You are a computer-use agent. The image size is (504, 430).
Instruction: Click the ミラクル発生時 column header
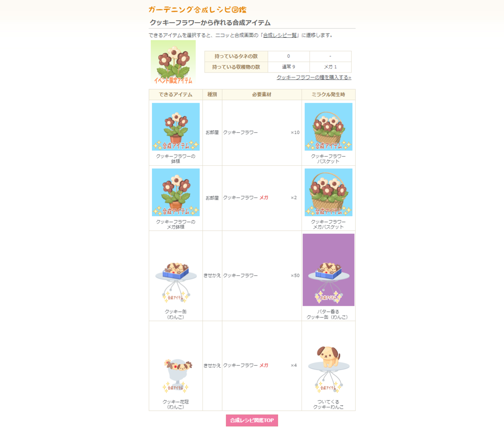[x=328, y=95]
